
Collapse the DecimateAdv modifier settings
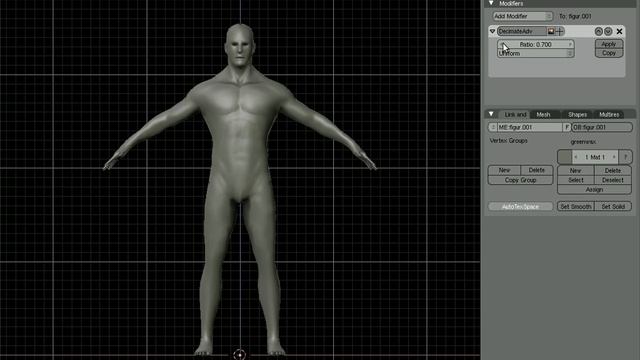click(492, 31)
